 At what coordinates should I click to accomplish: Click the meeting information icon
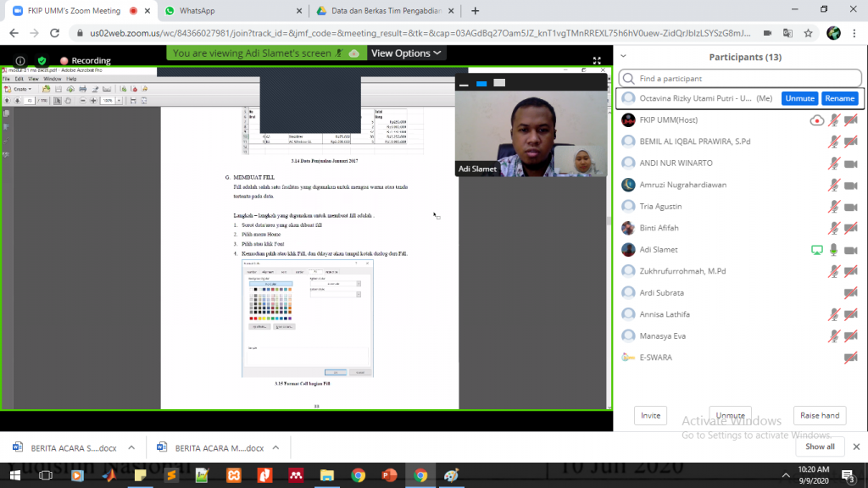pyautogui.click(x=20, y=61)
